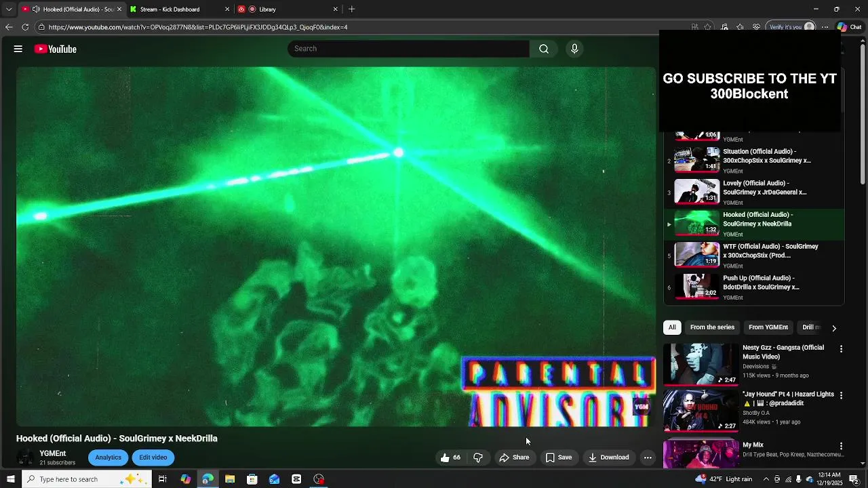Start voice search with the microphone icon

point(574,49)
